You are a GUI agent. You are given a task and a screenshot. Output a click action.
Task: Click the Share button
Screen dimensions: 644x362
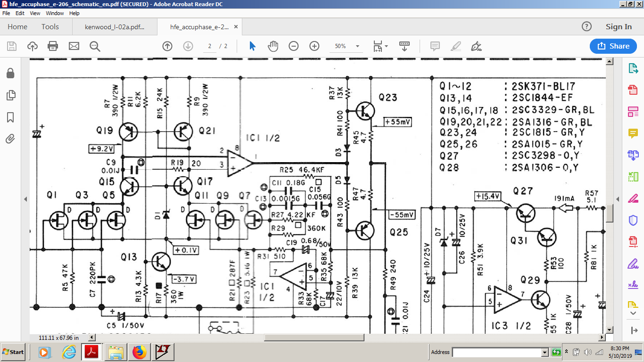613,46
